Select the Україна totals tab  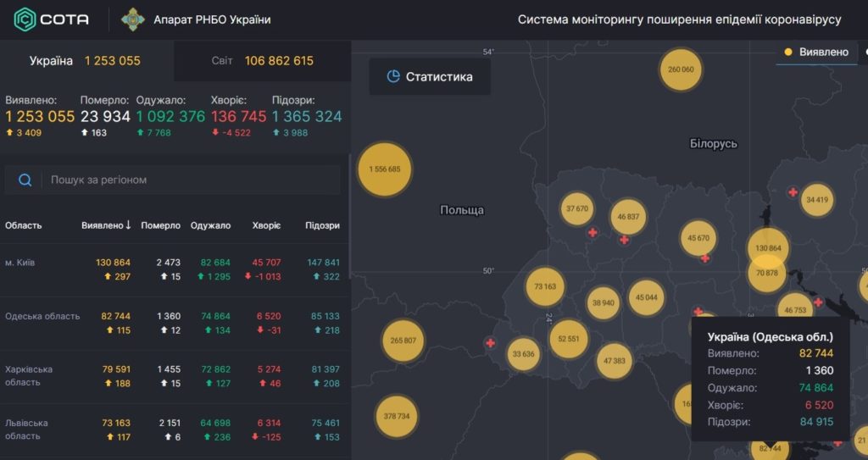pos(87,61)
